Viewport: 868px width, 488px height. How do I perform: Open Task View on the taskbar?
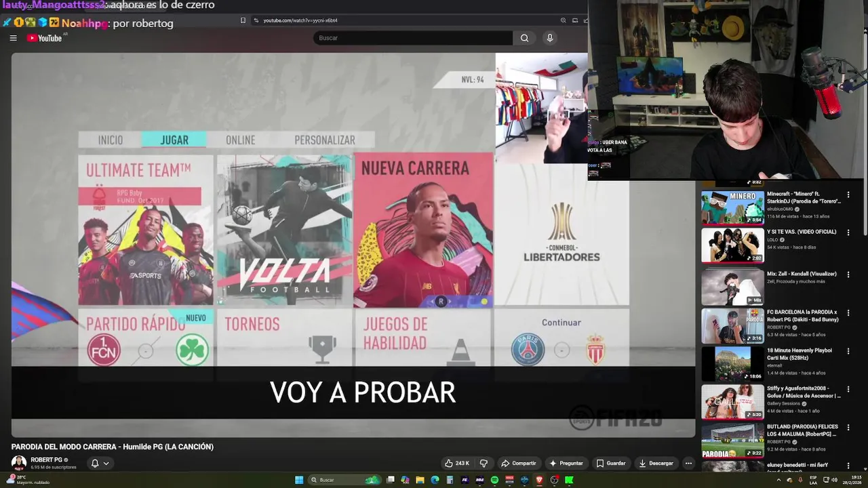point(391,480)
